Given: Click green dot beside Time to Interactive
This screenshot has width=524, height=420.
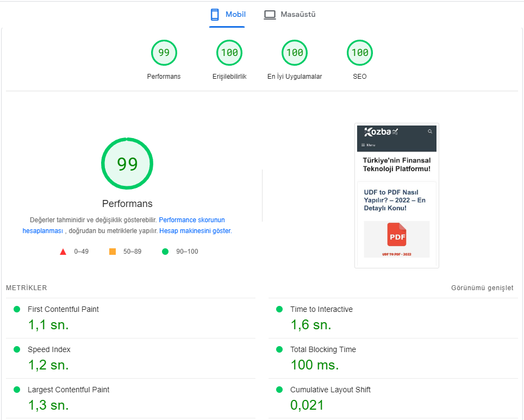Looking at the screenshot, I should click(x=279, y=309).
